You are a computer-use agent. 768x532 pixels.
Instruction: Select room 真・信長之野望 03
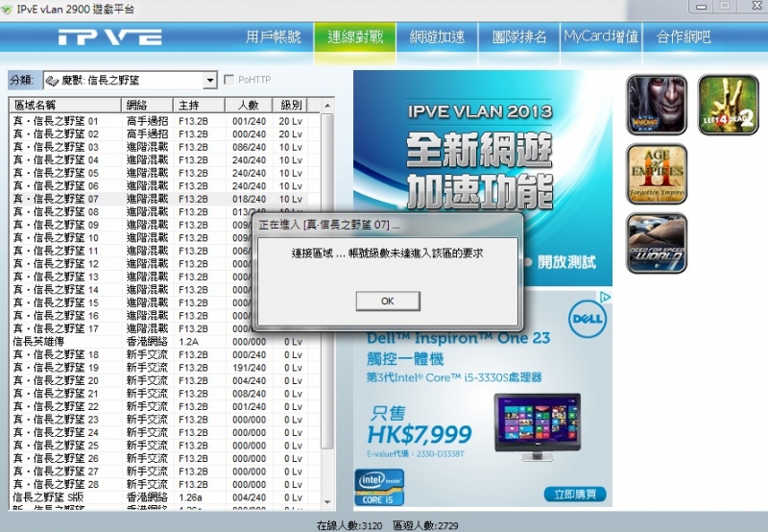164,147
